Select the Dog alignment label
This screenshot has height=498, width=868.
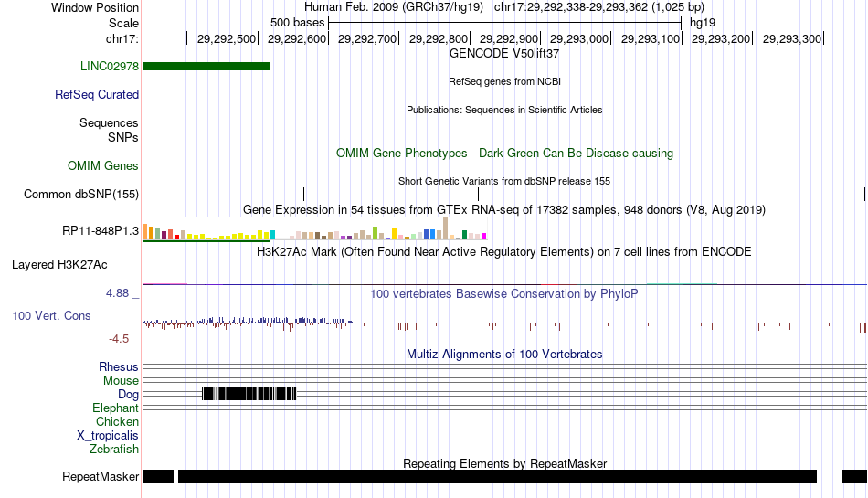click(x=129, y=395)
